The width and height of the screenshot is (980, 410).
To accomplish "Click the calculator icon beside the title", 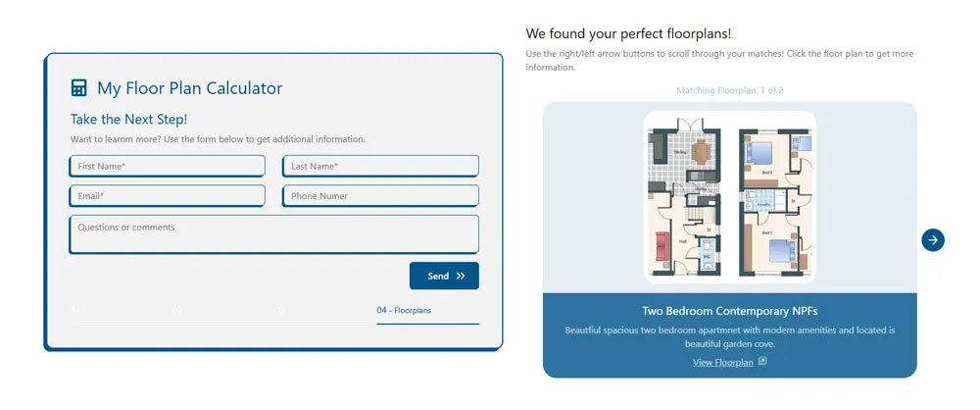I will coord(78,87).
